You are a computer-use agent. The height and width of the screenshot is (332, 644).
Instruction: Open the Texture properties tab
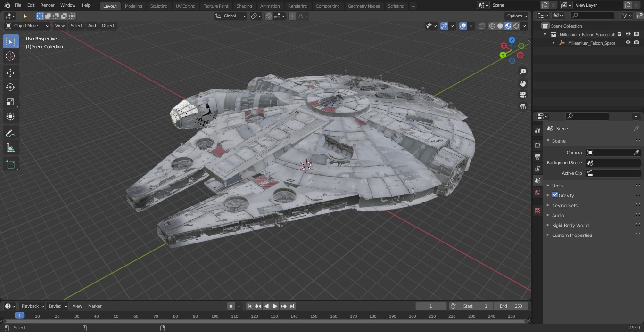coord(537,211)
